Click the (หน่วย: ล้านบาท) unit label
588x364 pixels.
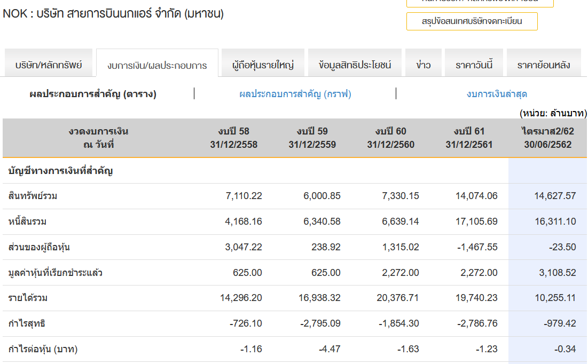coord(553,113)
